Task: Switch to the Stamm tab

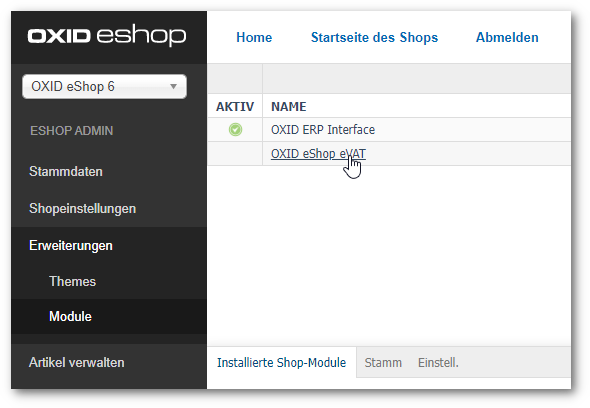Action: click(383, 363)
